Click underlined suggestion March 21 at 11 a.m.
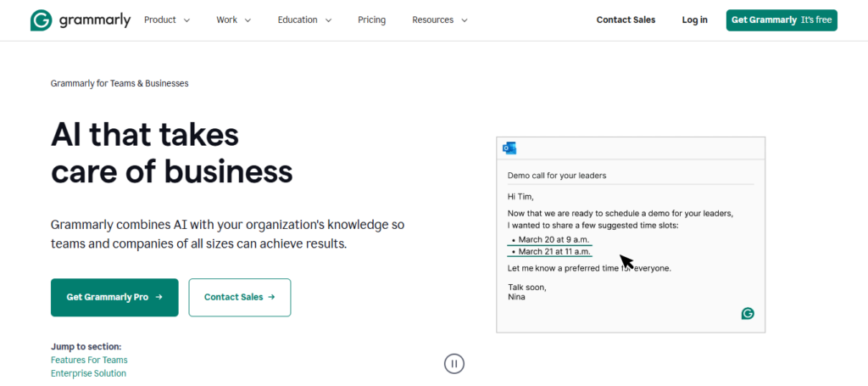Viewport: 868px width, 386px height. click(549, 251)
